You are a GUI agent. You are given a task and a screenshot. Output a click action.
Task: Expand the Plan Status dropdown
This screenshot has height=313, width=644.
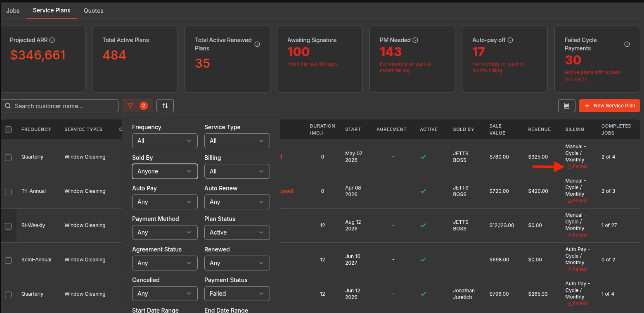click(x=237, y=232)
